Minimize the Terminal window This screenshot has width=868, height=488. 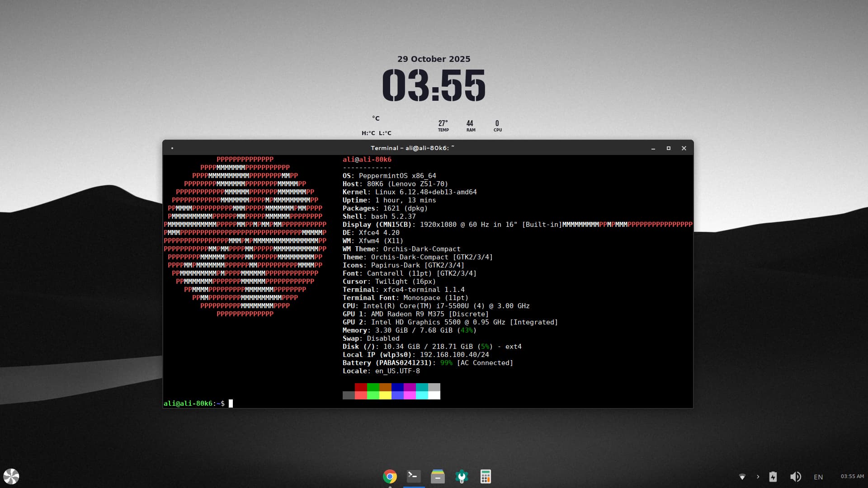point(653,148)
